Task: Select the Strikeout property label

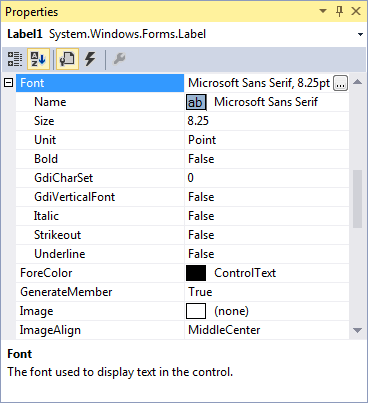Action: click(58, 235)
